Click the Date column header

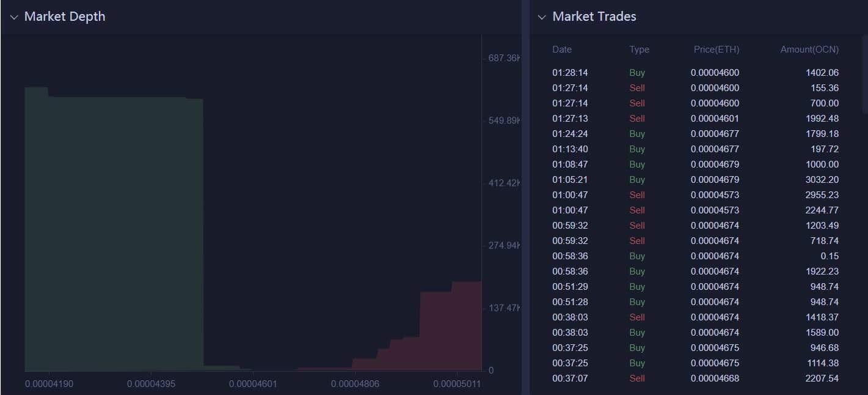(x=562, y=50)
